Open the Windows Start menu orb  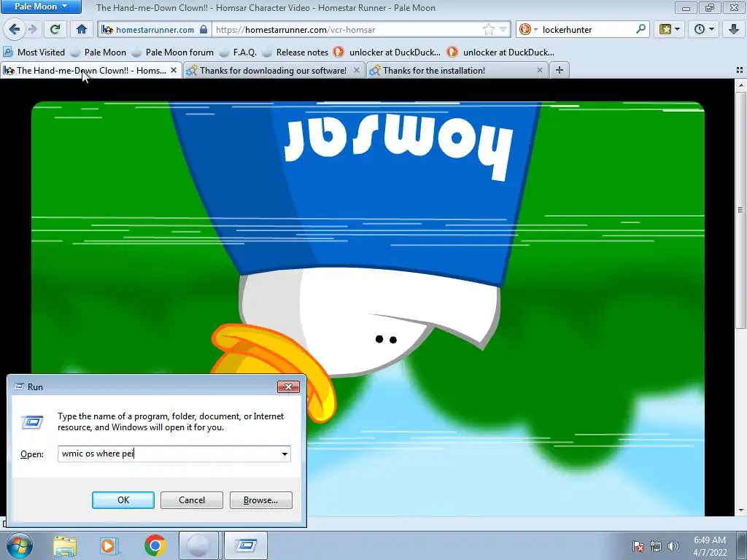(19, 545)
